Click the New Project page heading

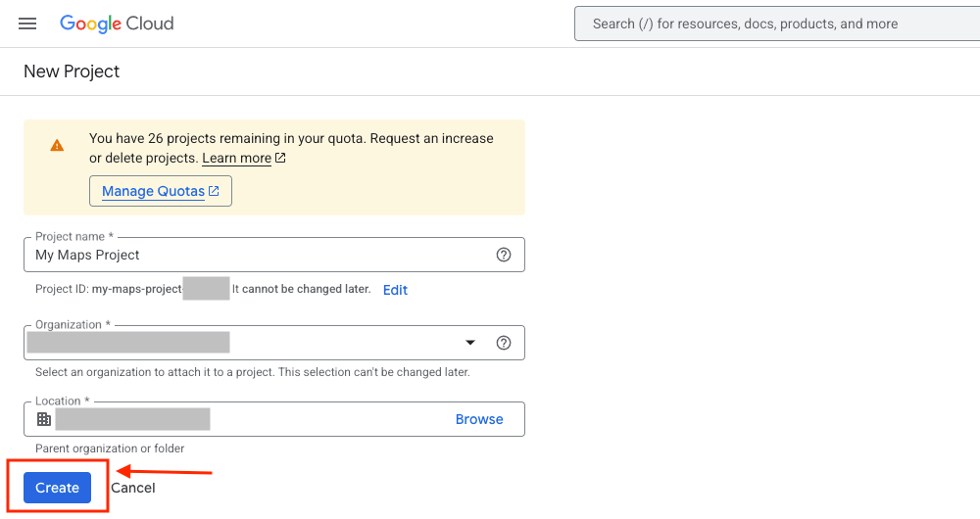(72, 71)
